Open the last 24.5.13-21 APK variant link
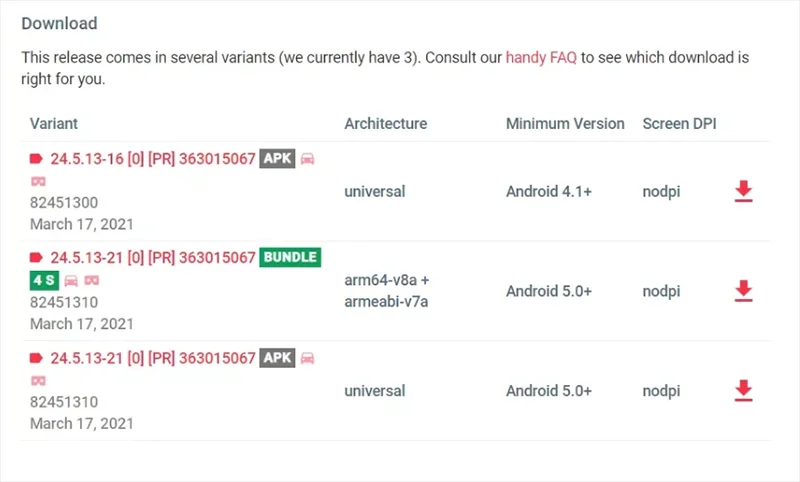The image size is (800, 482). [x=153, y=358]
